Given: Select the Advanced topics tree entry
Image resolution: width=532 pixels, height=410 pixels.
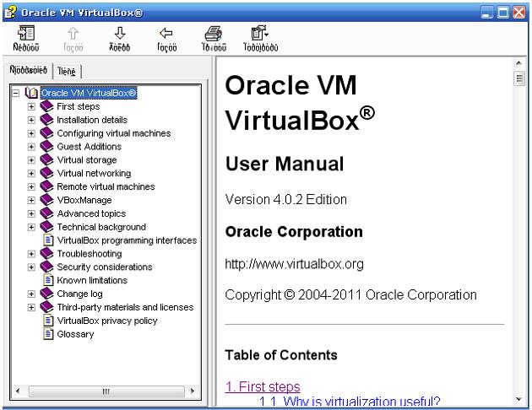Looking at the screenshot, I should click(91, 213).
